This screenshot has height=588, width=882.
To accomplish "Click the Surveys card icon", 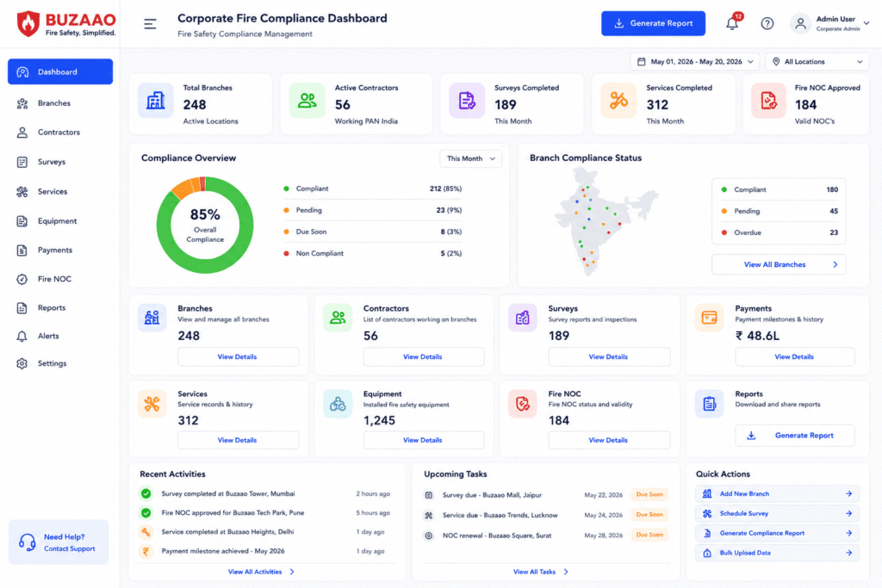I will point(523,318).
